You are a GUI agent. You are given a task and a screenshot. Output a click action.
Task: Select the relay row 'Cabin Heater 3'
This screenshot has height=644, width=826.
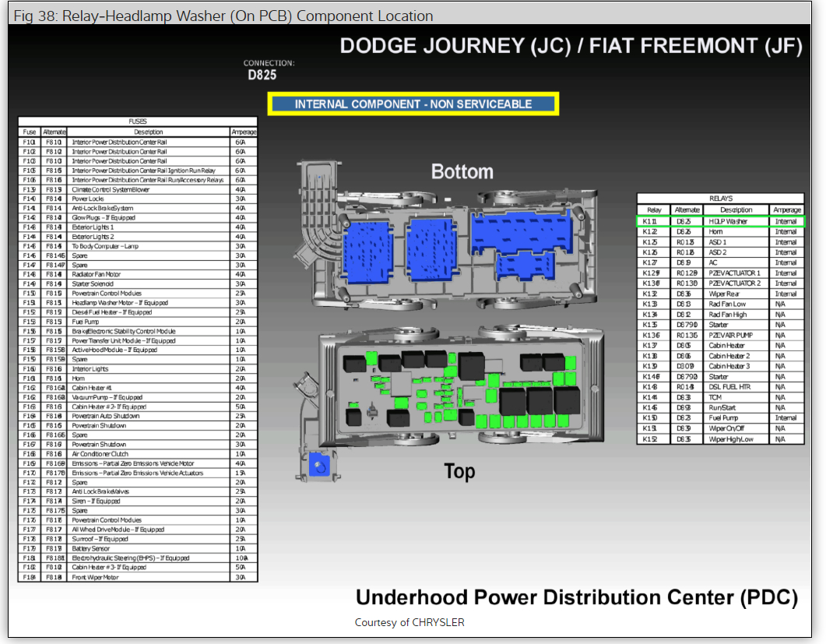pos(721,366)
